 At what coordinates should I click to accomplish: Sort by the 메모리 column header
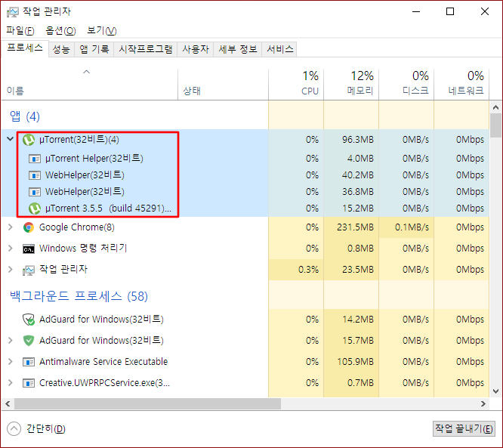pyautogui.click(x=351, y=84)
